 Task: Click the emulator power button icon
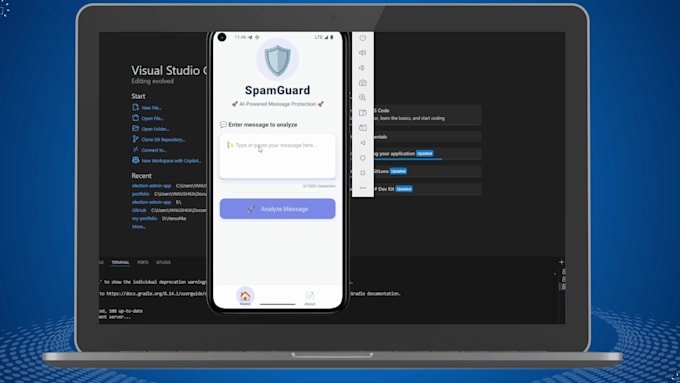pyautogui.click(x=363, y=38)
